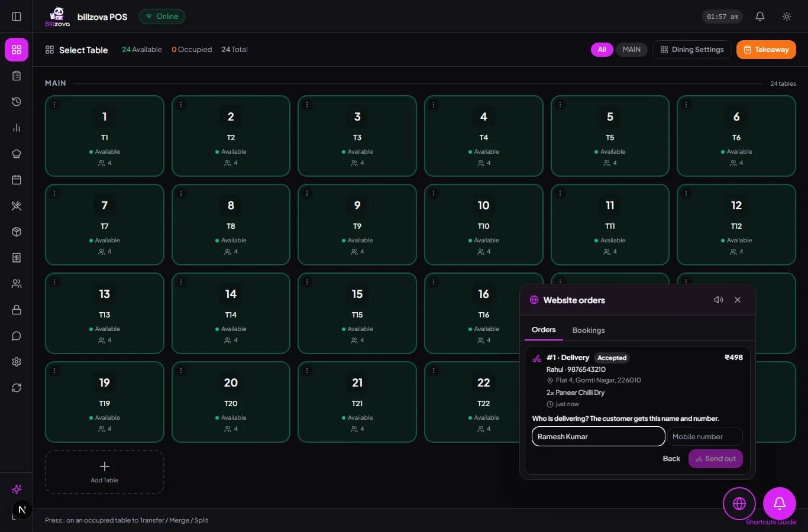The image size is (808, 532).
Task: Open Dining Settings
Action: pos(692,50)
